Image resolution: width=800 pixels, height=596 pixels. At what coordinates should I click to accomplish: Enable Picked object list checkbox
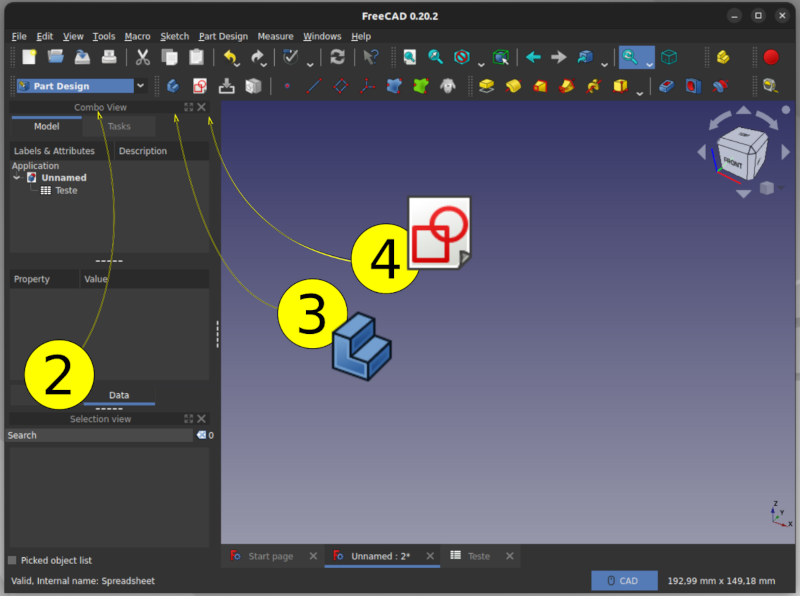tap(12, 560)
